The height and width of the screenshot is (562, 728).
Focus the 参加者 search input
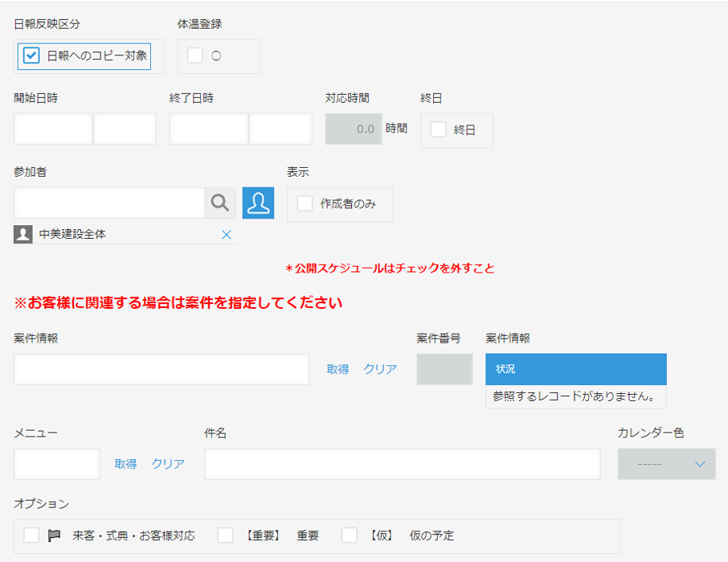(x=109, y=203)
